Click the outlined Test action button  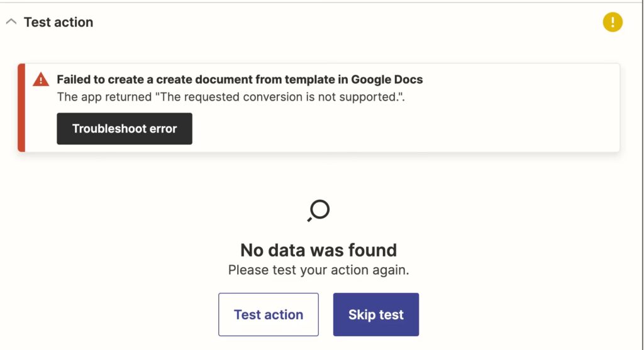tap(269, 314)
